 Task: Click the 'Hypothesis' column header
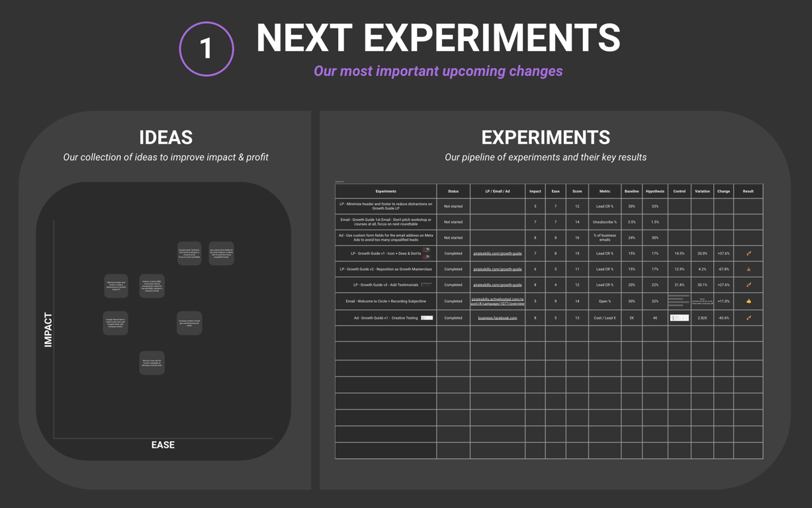point(655,191)
